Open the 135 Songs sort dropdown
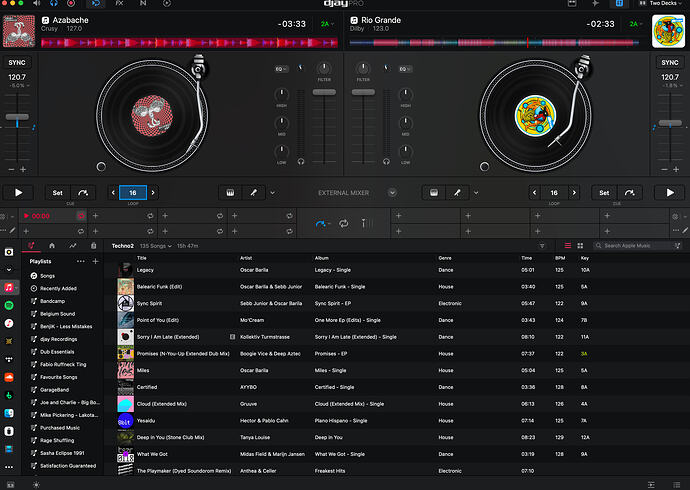Viewport: 690px width, 490px height. [156, 246]
